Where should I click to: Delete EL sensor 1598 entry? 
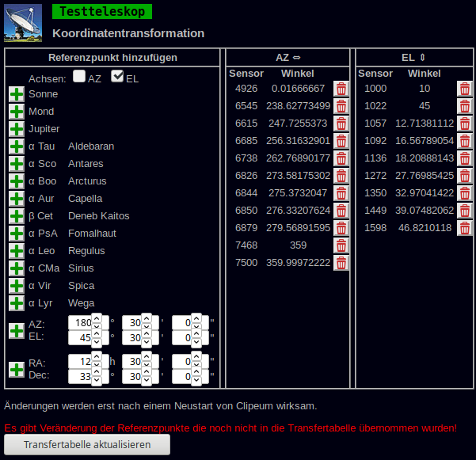[x=465, y=228]
